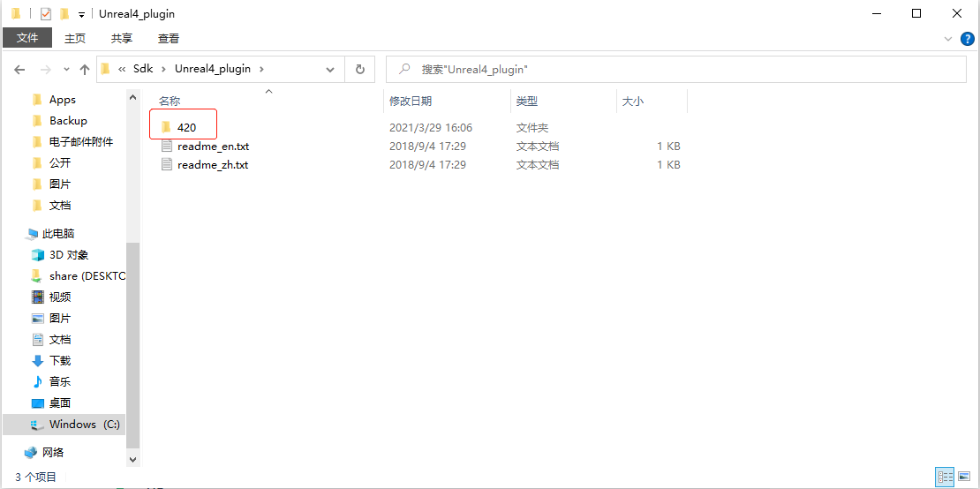This screenshot has height=489, width=980.
Task: Switch to the 主页 ribbon tab
Action: point(75,38)
